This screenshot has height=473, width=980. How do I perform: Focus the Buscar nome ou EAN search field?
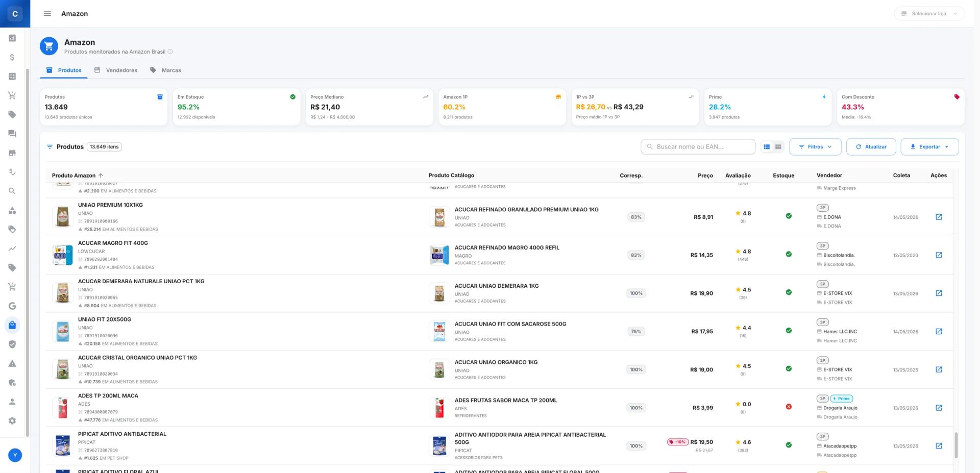click(698, 147)
